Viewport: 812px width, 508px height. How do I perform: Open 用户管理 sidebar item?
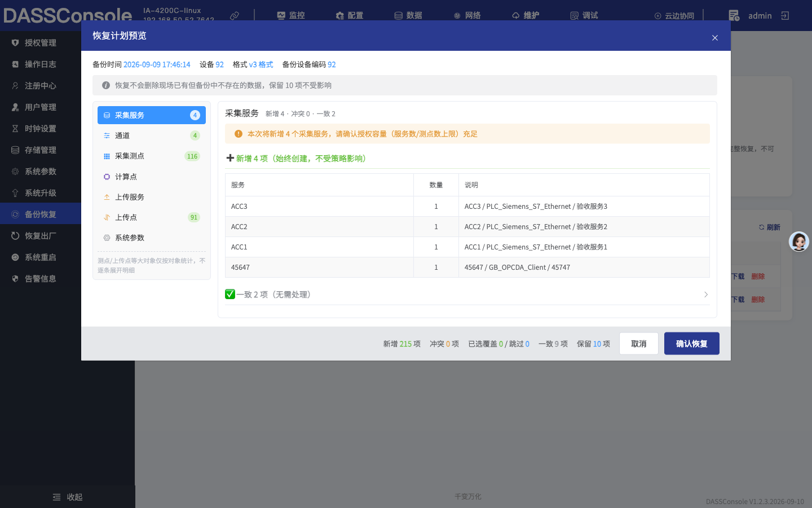point(41,107)
